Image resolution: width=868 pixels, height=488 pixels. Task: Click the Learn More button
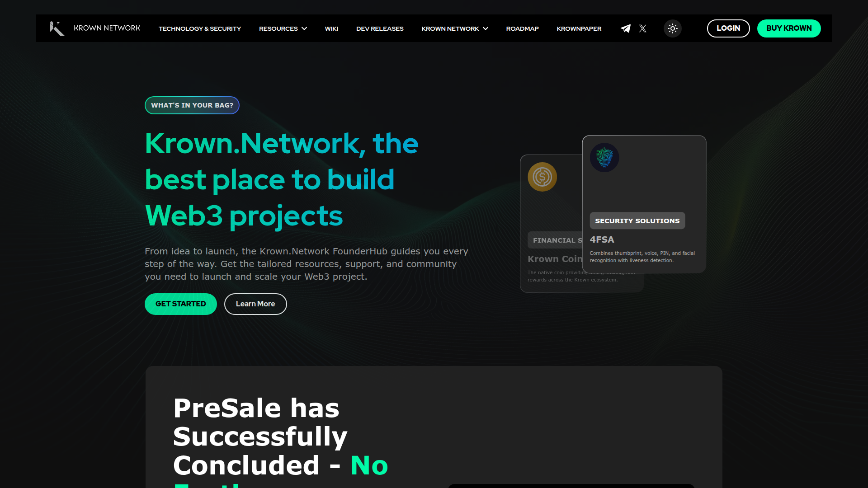tap(255, 304)
